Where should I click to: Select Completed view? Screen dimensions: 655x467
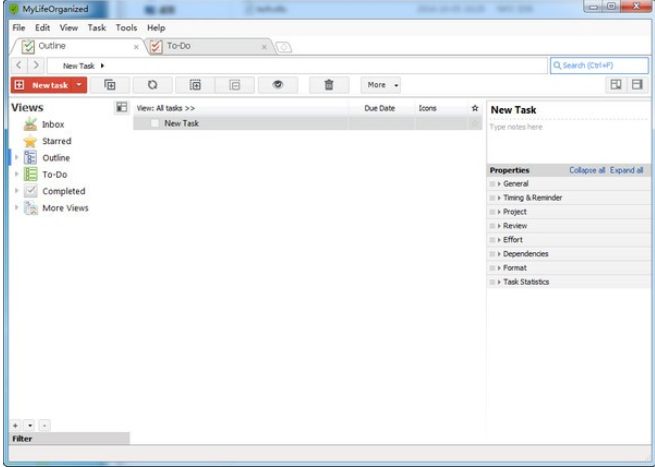tap(63, 191)
